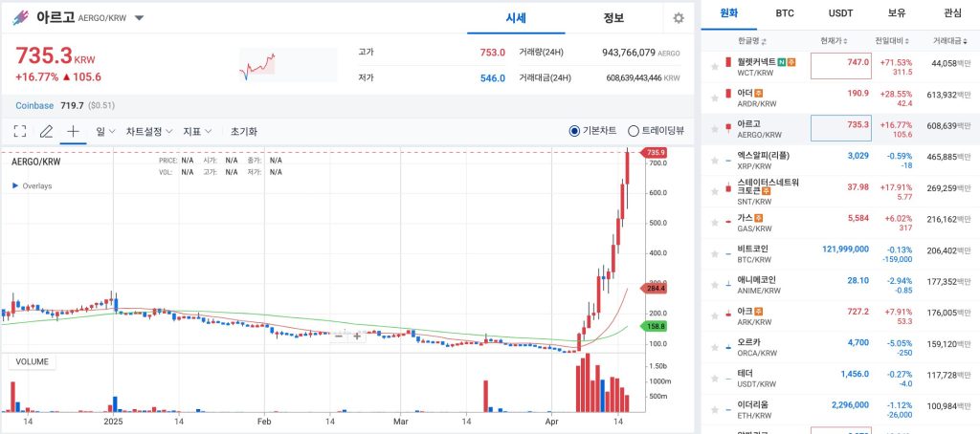Viewport: 980px width, 434px height.
Task: Select the 트레이딩뷰 radio button
Action: point(634,131)
